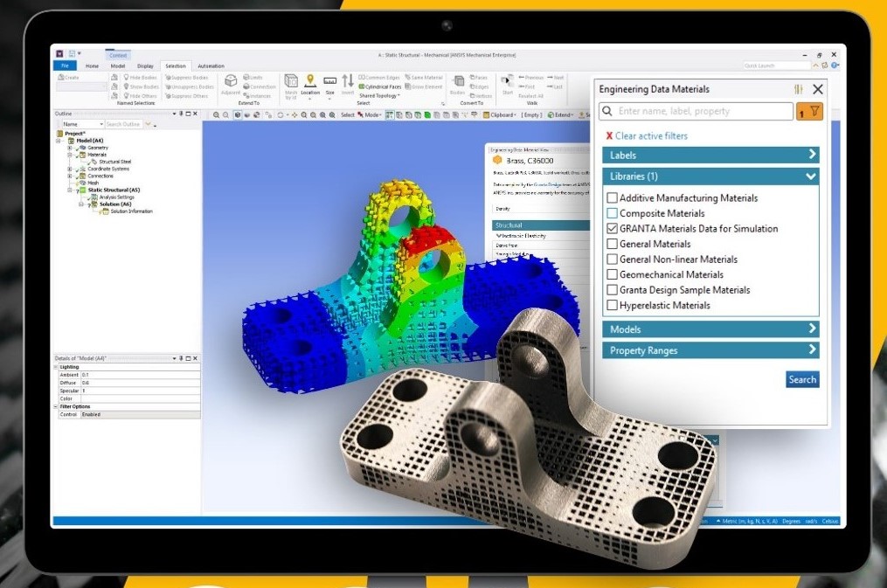Click Hide Bodies in ribbon
The image size is (887, 588).
coord(140,78)
